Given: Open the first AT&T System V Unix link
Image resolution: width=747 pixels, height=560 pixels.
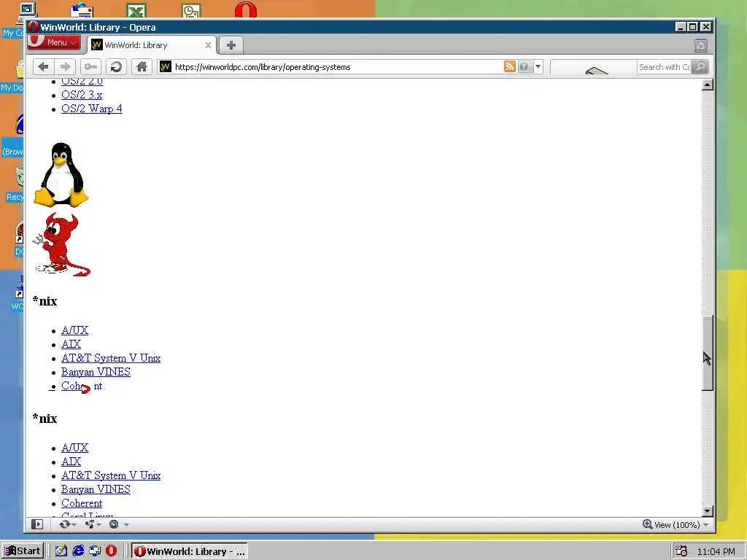Looking at the screenshot, I should [x=111, y=357].
